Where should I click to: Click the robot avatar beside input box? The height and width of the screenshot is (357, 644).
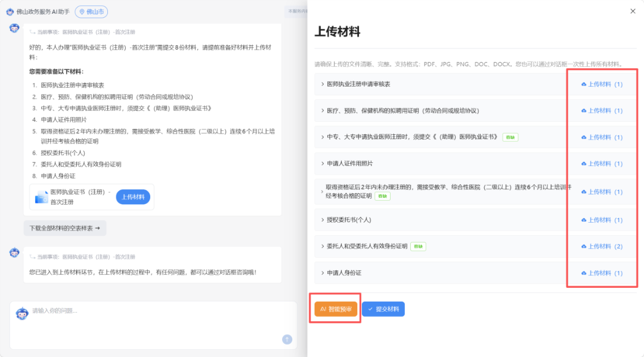(x=22, y=313)
